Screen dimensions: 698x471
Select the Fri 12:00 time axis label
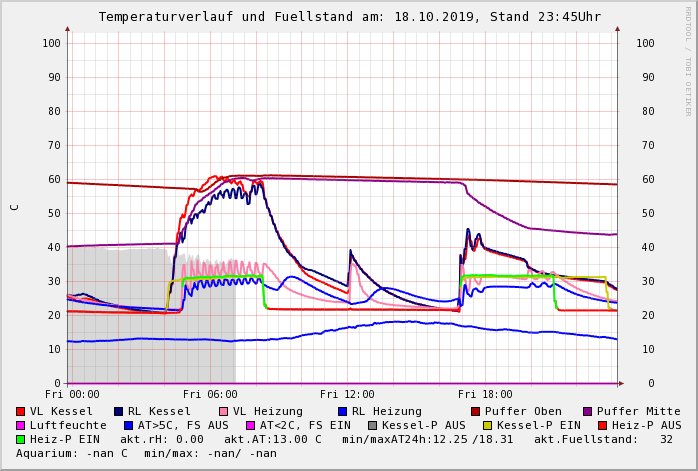click(347, 395)
